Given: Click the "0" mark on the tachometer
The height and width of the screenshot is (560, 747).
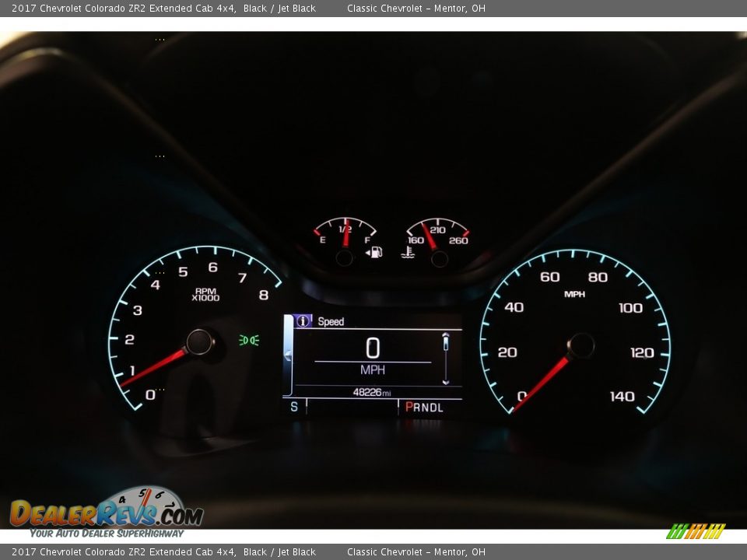Looking at the screenshot, I should [150, 395].
